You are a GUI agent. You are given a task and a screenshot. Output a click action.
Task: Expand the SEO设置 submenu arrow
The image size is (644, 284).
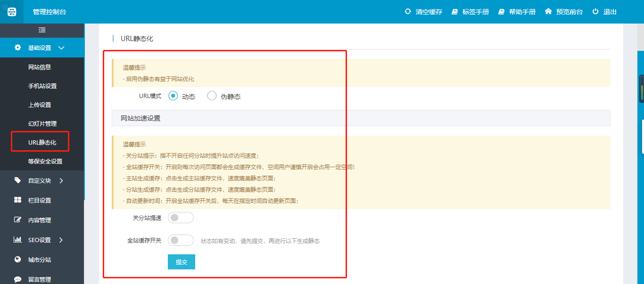[x=61, y=240]
